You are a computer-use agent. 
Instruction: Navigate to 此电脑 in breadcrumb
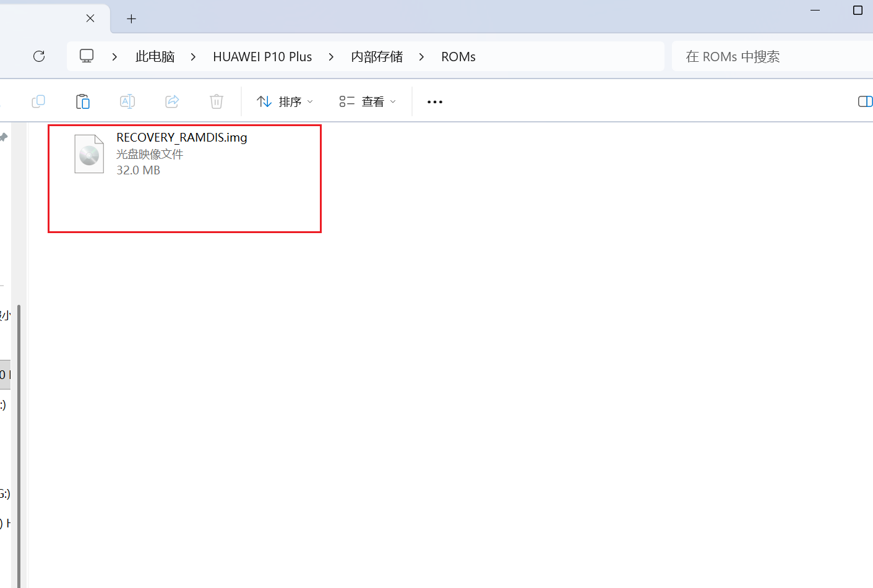coord(155,57)
